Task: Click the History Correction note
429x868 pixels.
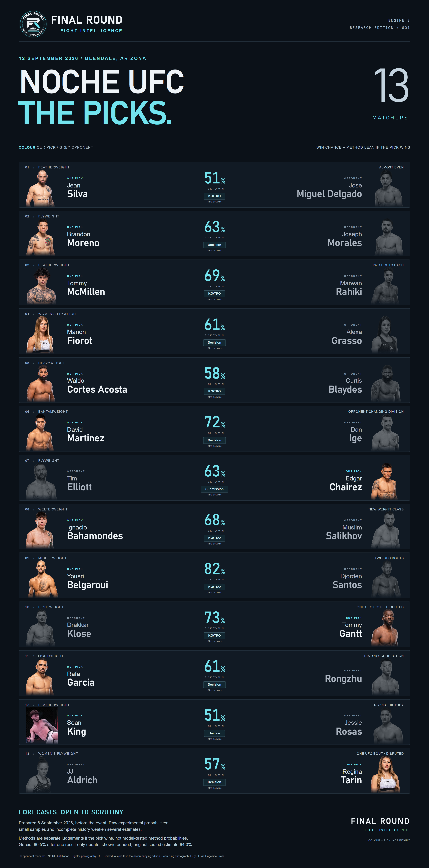Action: 384,656
